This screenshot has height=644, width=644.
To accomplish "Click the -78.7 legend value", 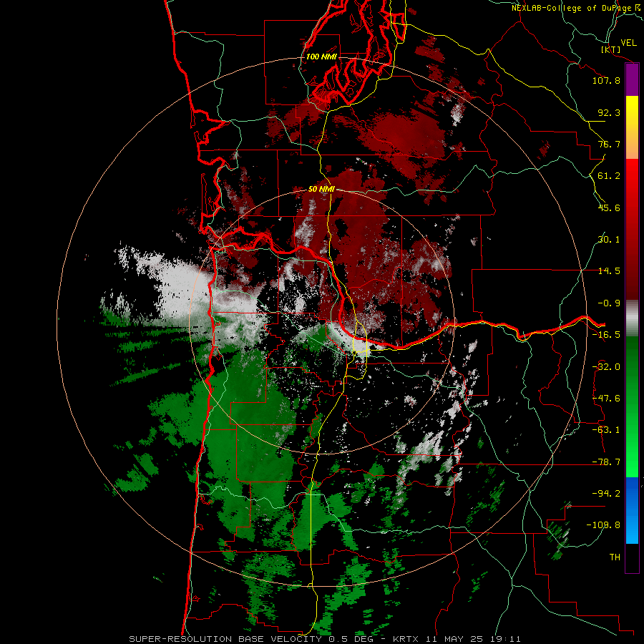I will 606,462.
